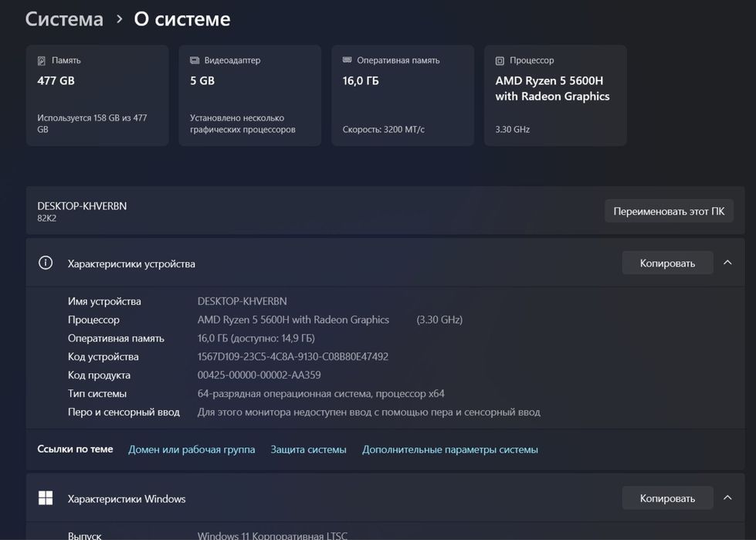Click the Windows 11 Корпоративная LTSC edition value
Viewport: 756px width, 540px height.
[273, 535]
